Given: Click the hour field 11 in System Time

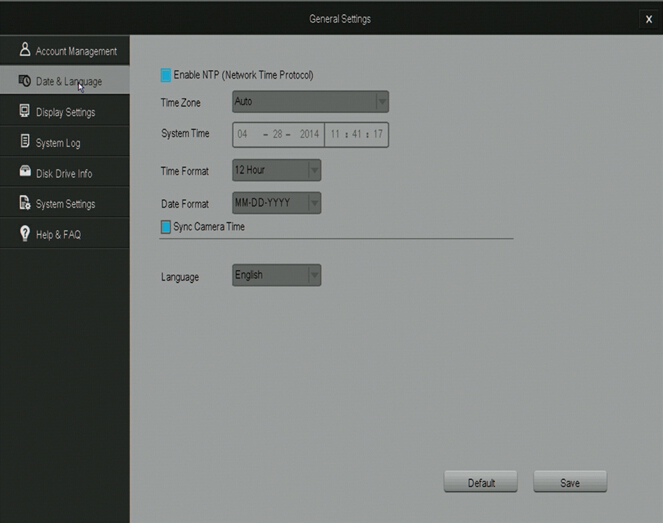Looking at the screenshot, I should [335, 134].
